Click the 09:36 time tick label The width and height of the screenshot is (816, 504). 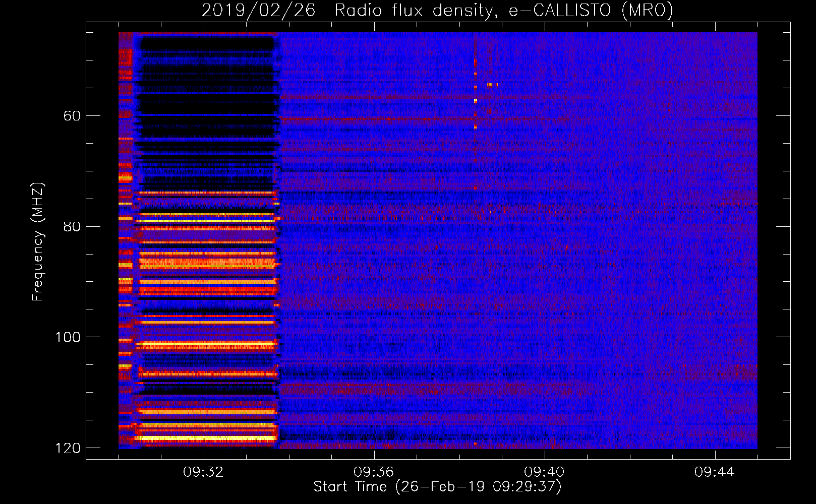374,472
